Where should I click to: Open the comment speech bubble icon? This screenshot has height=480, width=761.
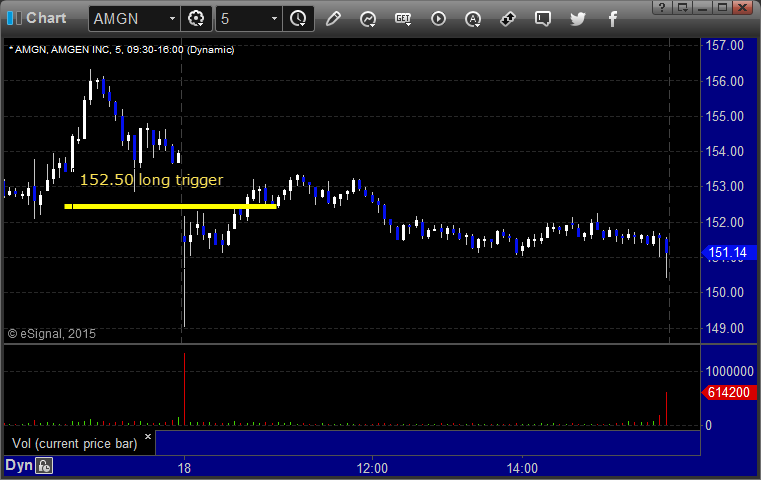pos(543,19)
